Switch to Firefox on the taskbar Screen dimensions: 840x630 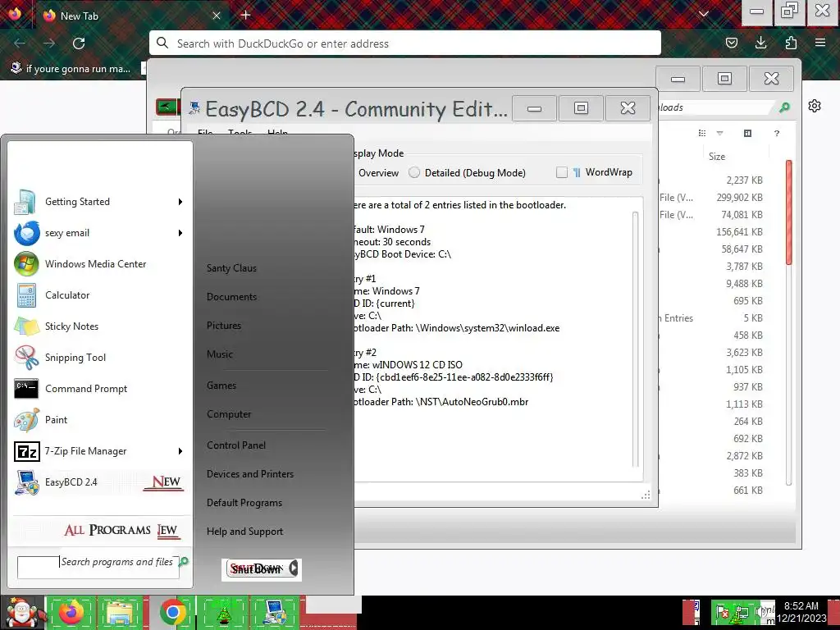[x=71, y=613]
